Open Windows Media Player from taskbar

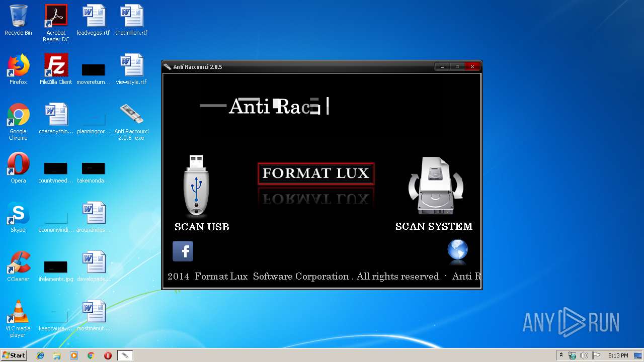pos(74,355)
